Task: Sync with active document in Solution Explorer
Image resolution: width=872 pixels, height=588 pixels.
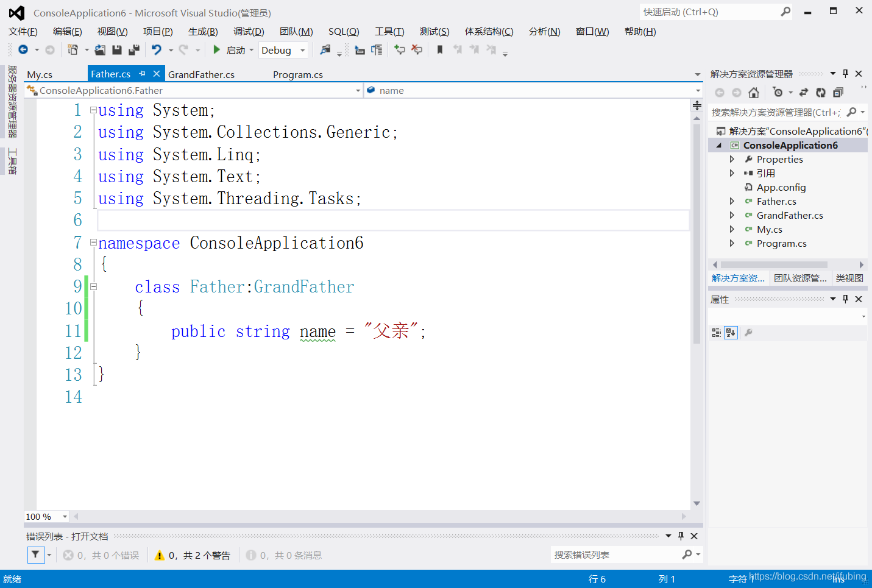Action: 804,93
